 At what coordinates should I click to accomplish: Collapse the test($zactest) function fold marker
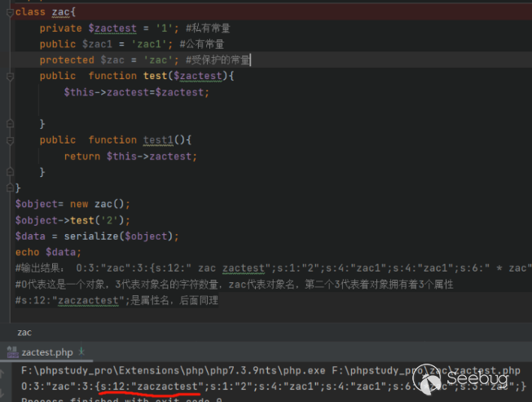(x=10, y=77)
